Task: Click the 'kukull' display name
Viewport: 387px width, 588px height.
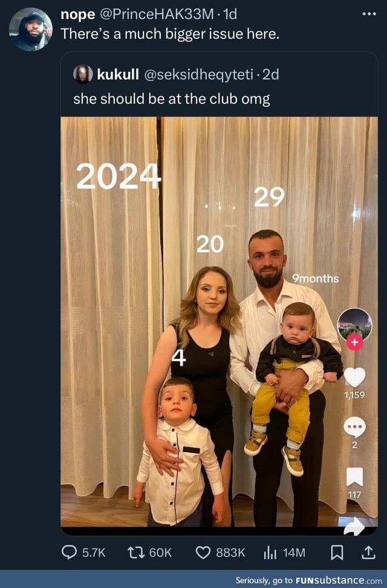Action: tap(118, 74)
